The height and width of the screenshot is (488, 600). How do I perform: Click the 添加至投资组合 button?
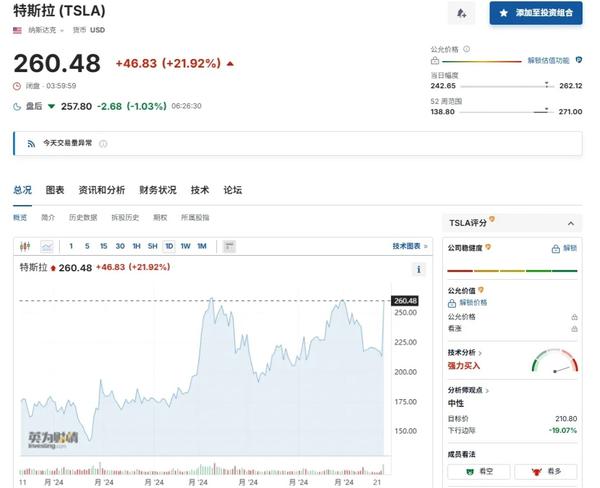click(536, 13)
